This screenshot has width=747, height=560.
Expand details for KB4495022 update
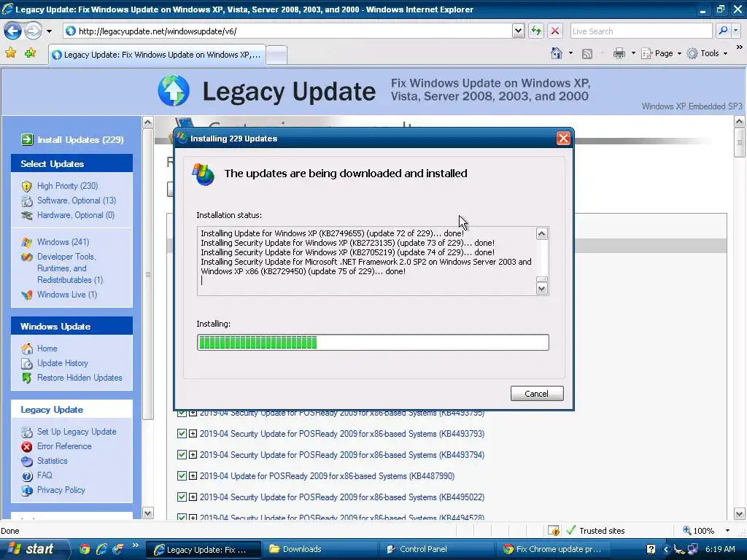[x=193, y=497]
